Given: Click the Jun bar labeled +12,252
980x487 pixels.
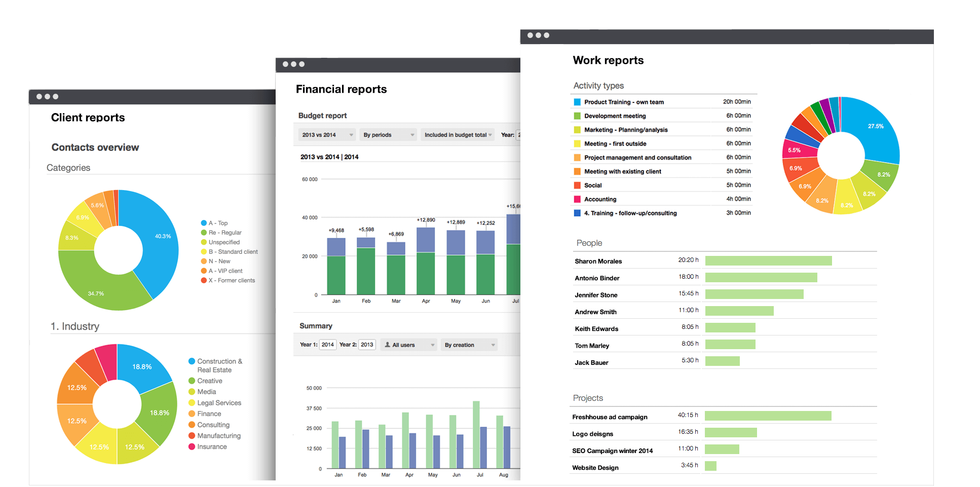Looking at the screenshot, I should pyautogui.click(x=485, y=263).
